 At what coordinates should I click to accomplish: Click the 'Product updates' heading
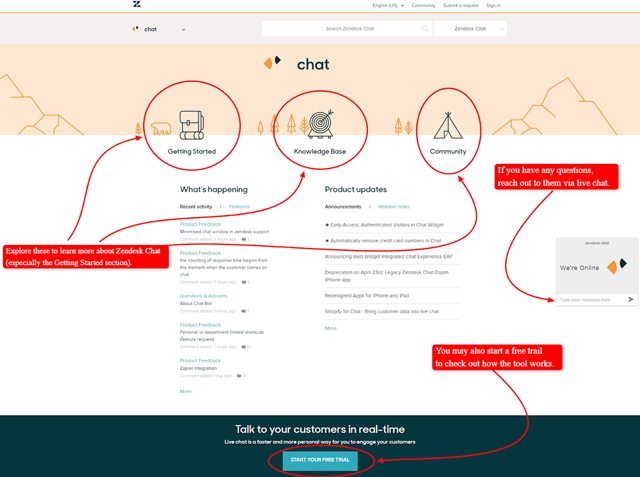(356, 190)
